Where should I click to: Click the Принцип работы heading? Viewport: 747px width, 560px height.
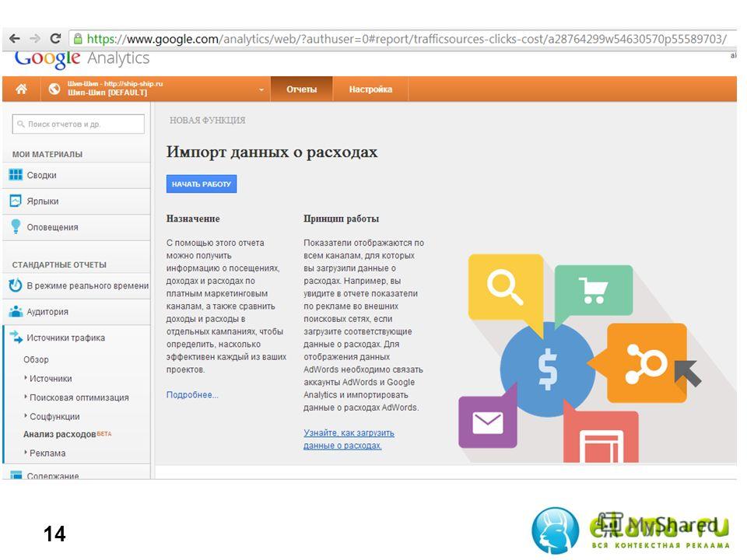click(341, 219)
